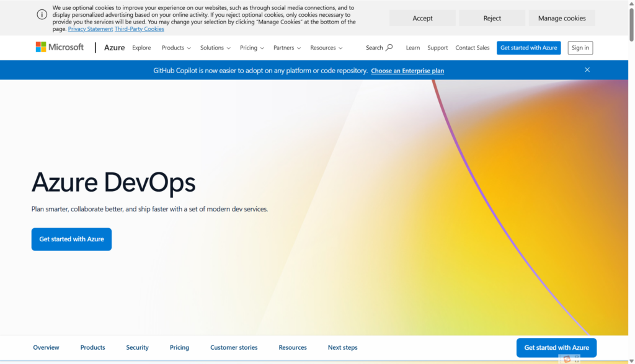Open the Support link
635x364 pixels.
click(437, 47)
